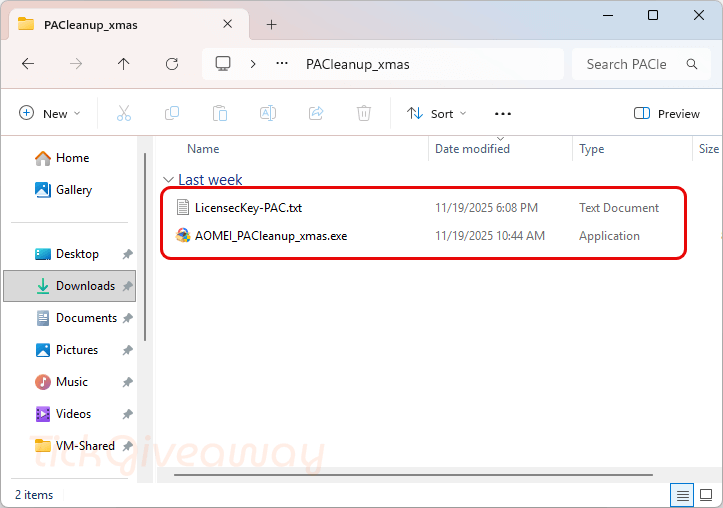Click the search magnifier icon

[692, 64]
